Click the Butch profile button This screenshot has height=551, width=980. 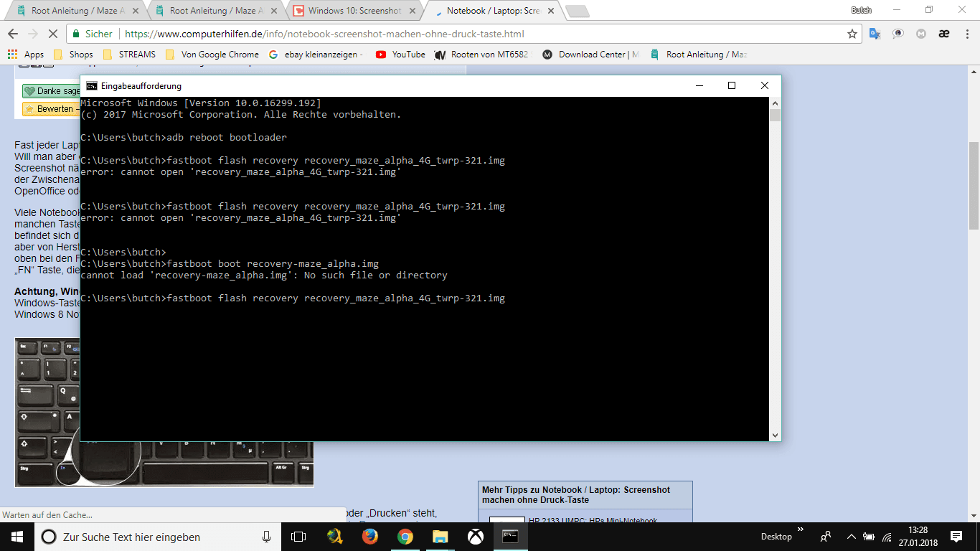point(861,10)
